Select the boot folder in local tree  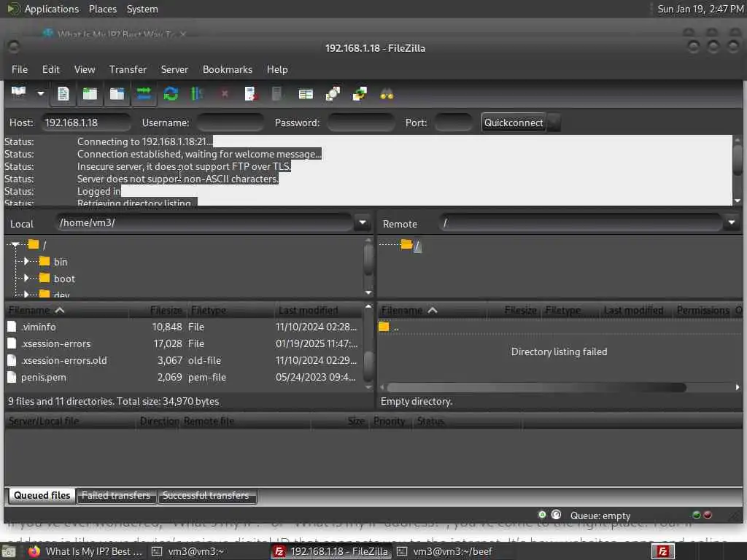(64, 279)
